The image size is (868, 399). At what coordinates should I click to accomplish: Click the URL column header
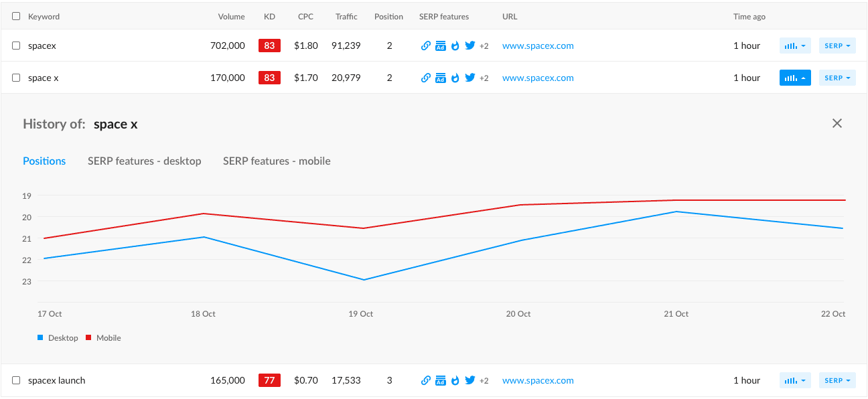pos(510,17)
